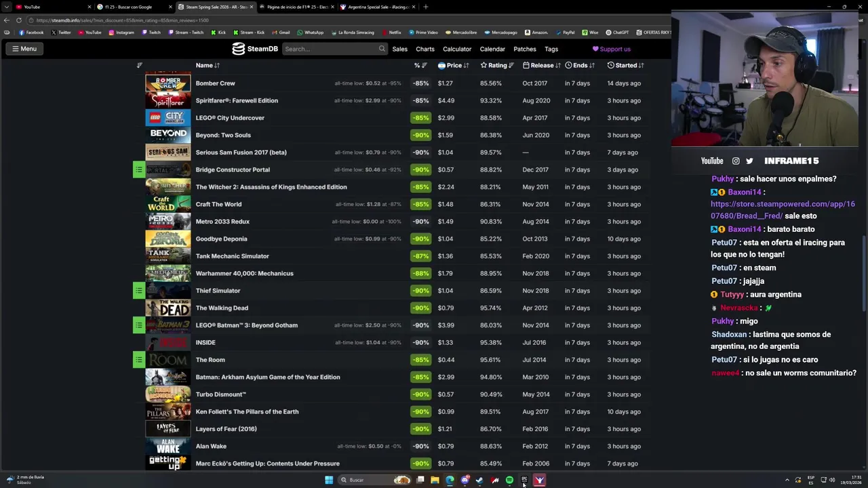Click the green list icon beside Bridge Constructor Portal
Screen dimensions: 868x488
[139, 169]
